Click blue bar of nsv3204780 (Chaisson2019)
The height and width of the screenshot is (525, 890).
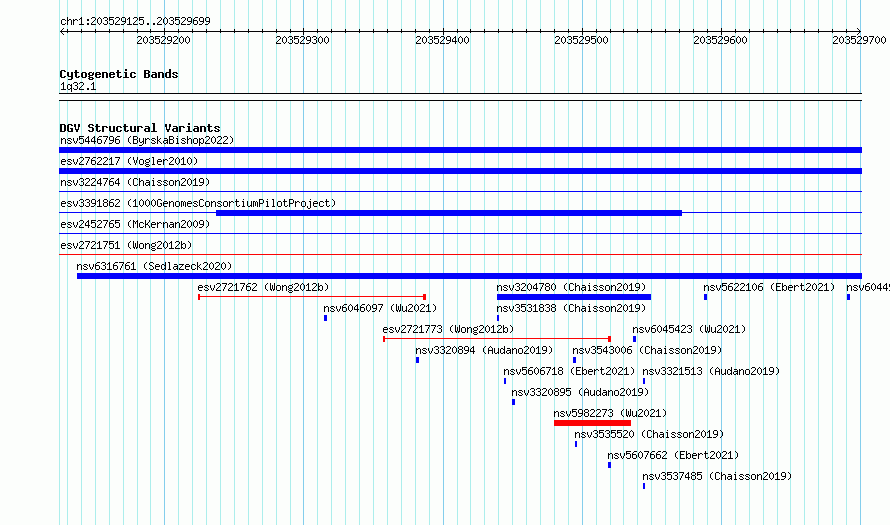[x=574, y=297]
